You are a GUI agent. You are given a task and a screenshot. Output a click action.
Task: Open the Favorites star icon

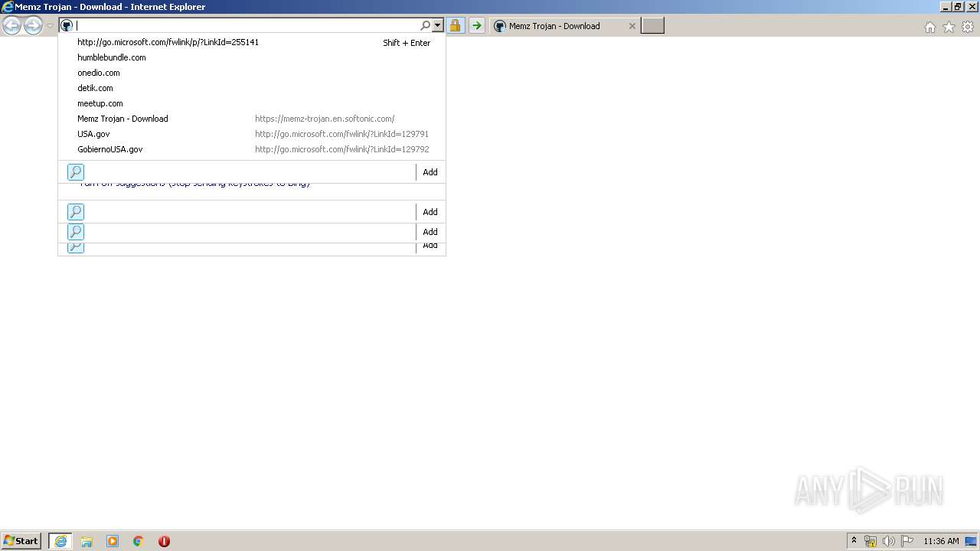click(949, 27)
